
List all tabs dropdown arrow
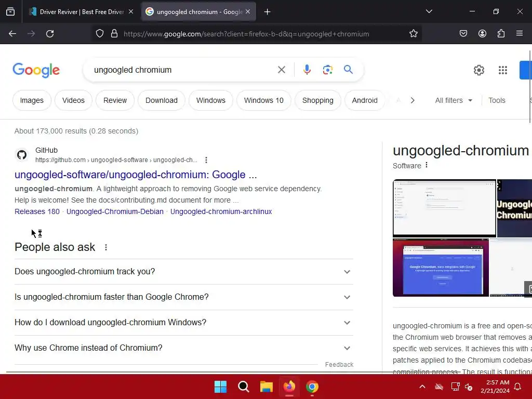429,11
